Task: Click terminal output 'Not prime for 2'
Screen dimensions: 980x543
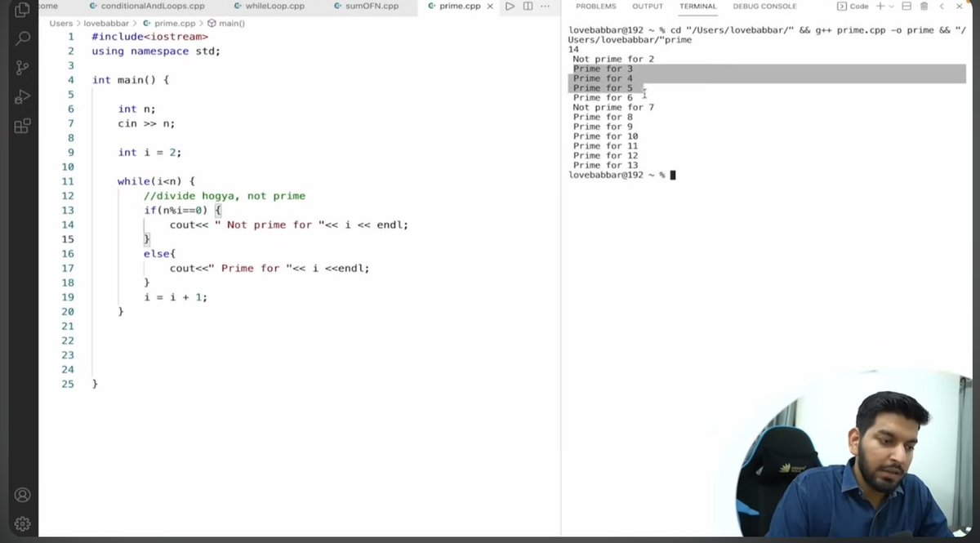Action: pyautogui.click(x=613, y=60)
